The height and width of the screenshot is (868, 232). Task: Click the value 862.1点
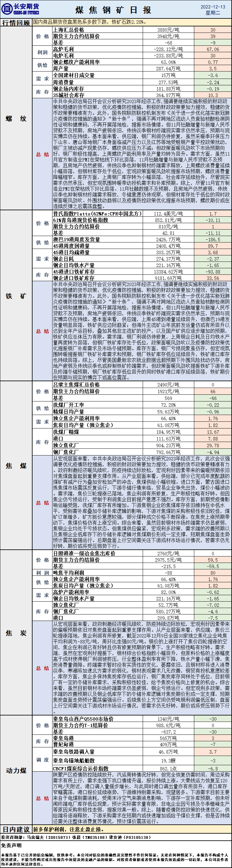coord(168,769)
